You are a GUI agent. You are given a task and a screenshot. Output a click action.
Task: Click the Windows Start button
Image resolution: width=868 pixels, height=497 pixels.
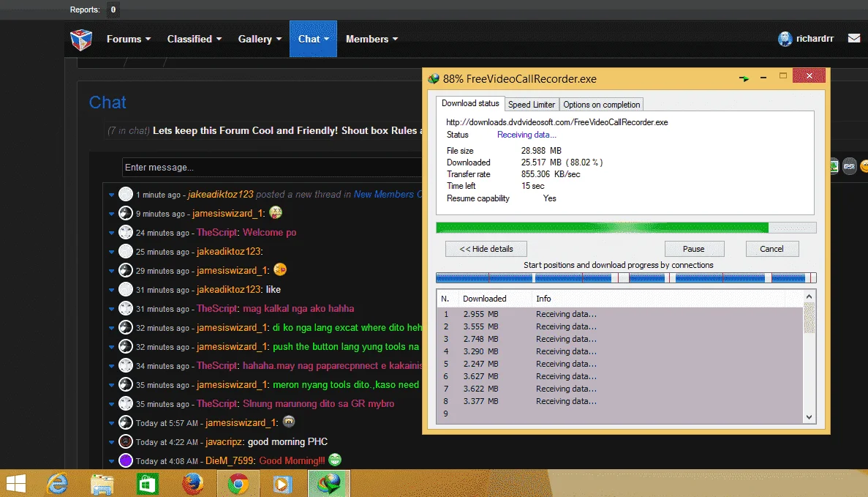(x=15, y=484)
